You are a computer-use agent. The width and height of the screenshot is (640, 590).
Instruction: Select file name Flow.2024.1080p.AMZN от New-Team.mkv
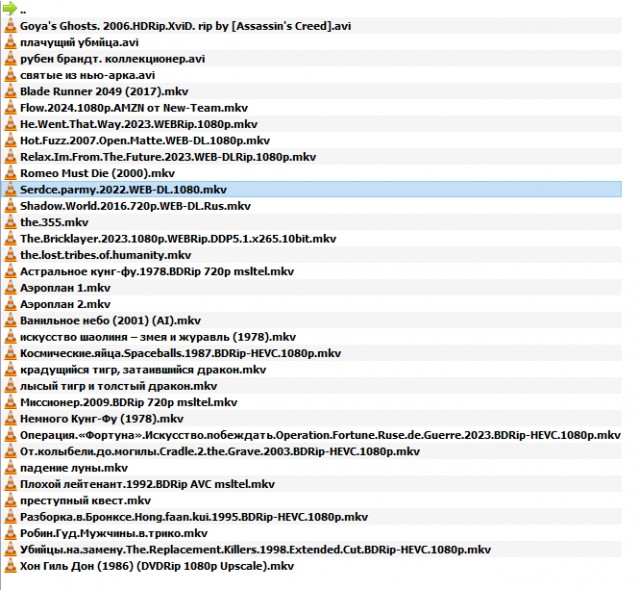click(134, 108)
